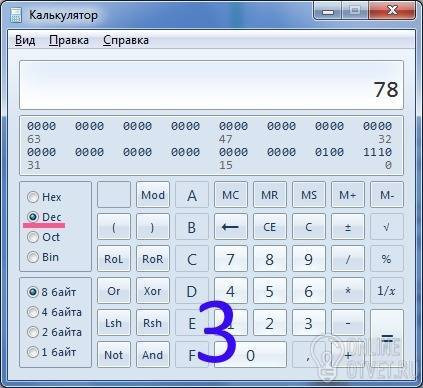Click the equals button

point(387,339)
